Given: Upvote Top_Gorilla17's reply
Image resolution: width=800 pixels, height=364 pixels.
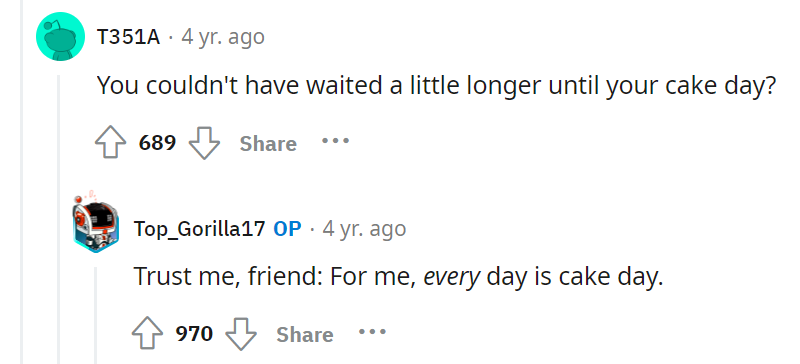Looking at the screenshot, I should [147, 334].
